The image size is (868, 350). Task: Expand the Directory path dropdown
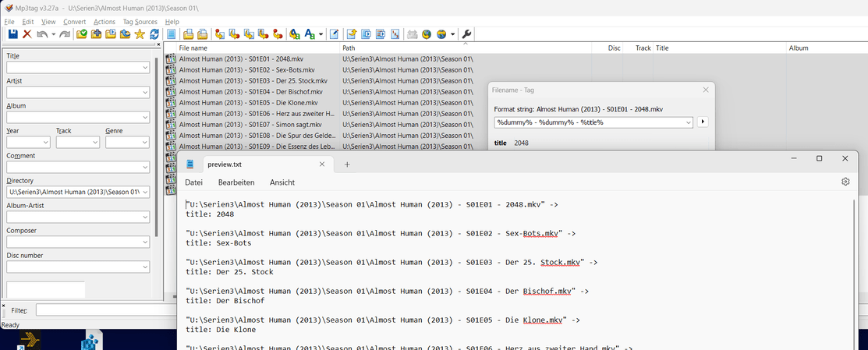[x=145, y=192]
